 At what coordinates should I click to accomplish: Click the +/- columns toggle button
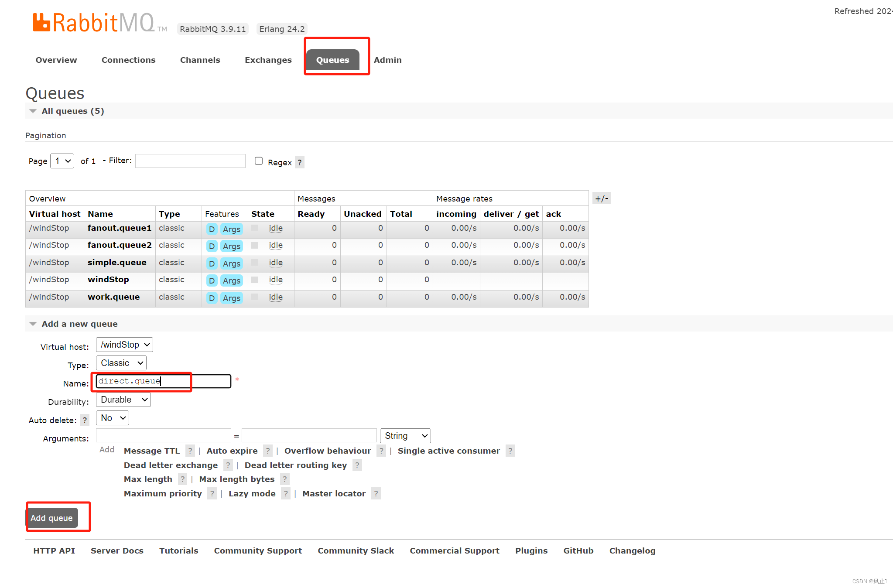coord(602,198)
